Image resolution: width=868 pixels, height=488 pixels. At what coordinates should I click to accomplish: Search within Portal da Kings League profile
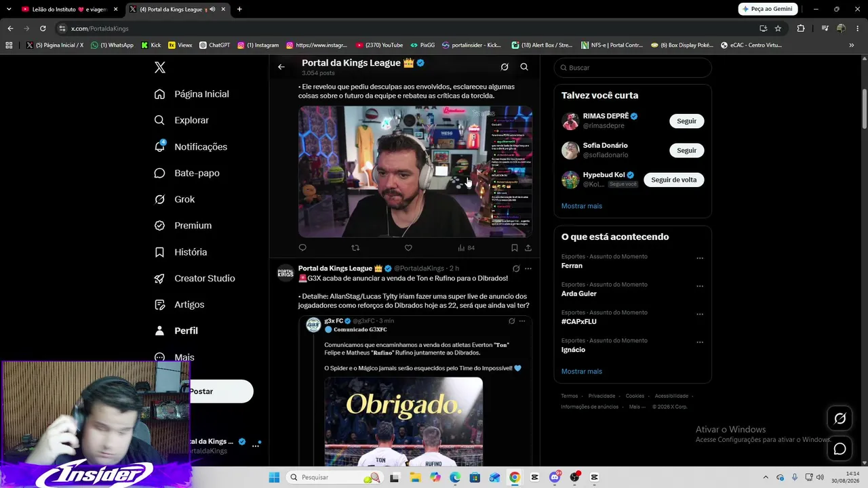524,67
